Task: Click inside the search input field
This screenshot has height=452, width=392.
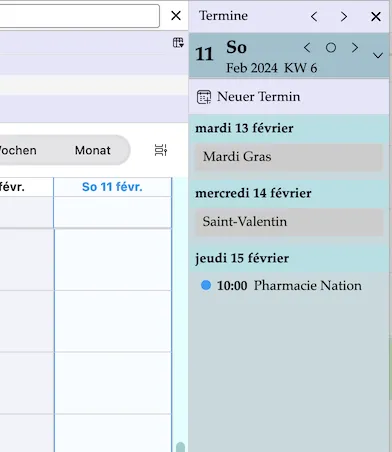Action: click(79, 16)
